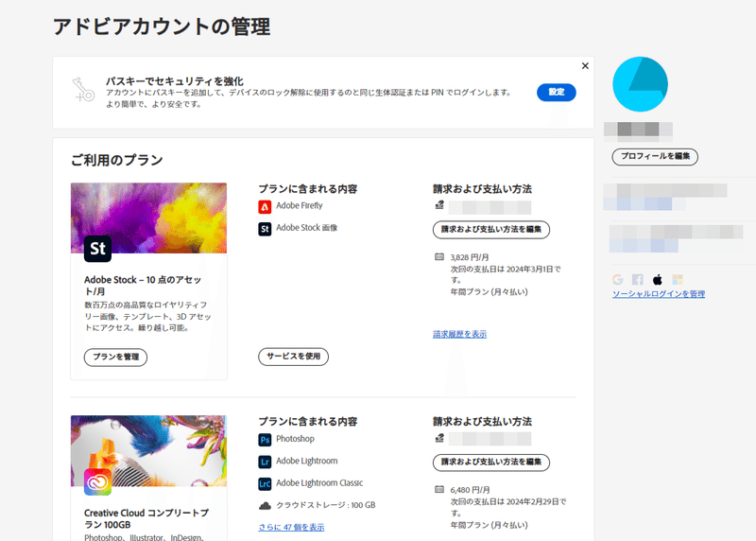Click the Adobe Stock 画像 icon
Screen dimensions: 756x541
(265, 229)
